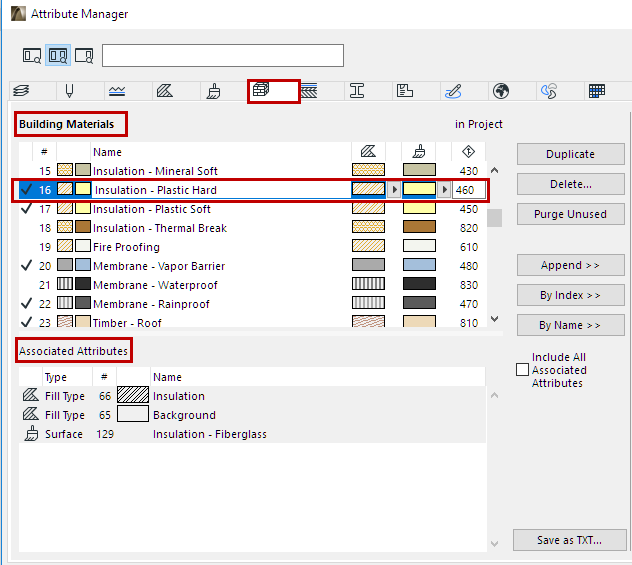Select Fill Type 65 Background associated row
The height and width of the screenshot is (565, 632).
click(252, 415)
